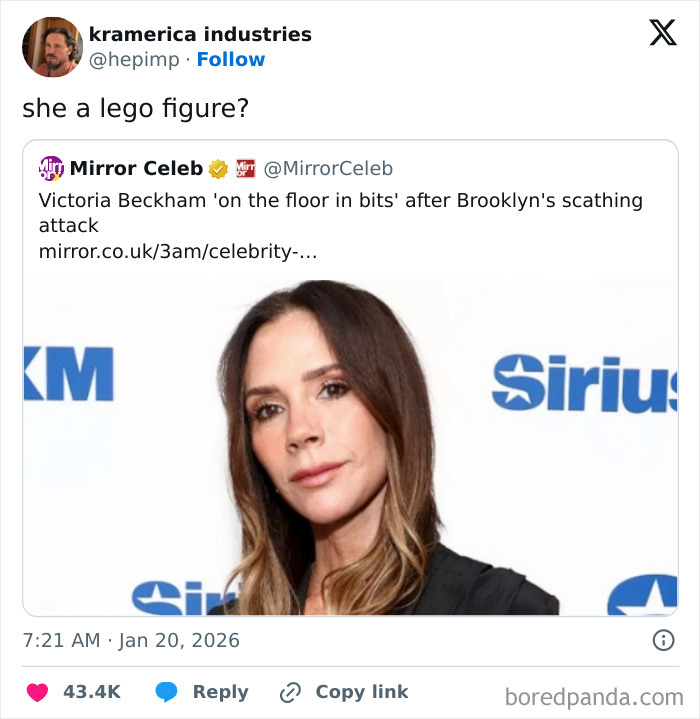Click the @hepimp handle
700x719 pixels.
click(x=135, y=60)
